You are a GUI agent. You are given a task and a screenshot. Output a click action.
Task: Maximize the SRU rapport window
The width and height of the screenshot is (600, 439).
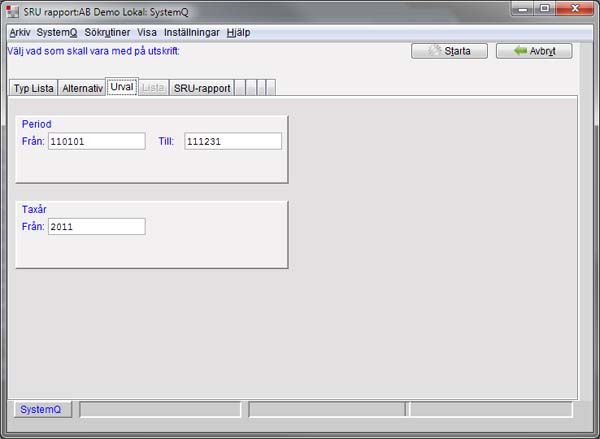tap(545, 9)
